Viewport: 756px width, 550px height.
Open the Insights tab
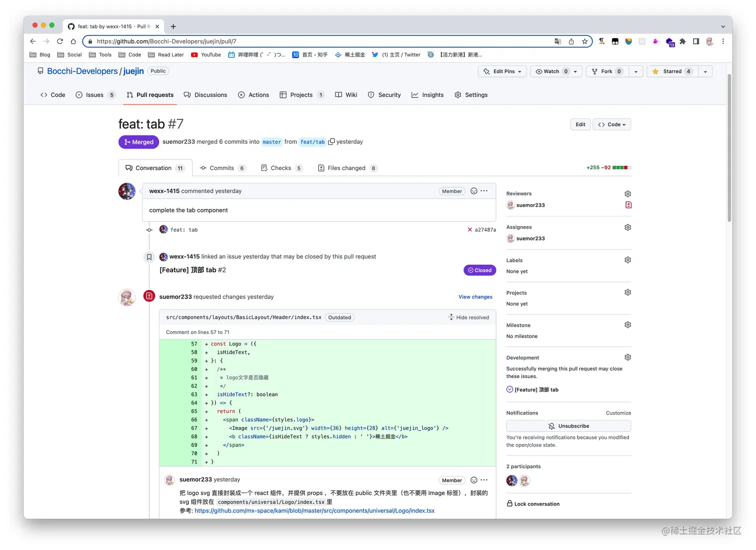tap(427, 95)
